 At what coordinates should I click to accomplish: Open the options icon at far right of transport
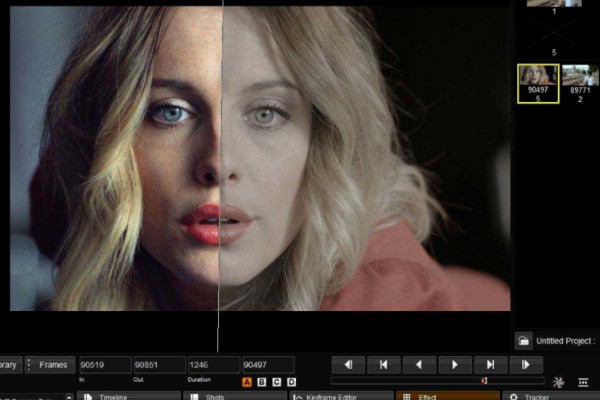[583, 381]
